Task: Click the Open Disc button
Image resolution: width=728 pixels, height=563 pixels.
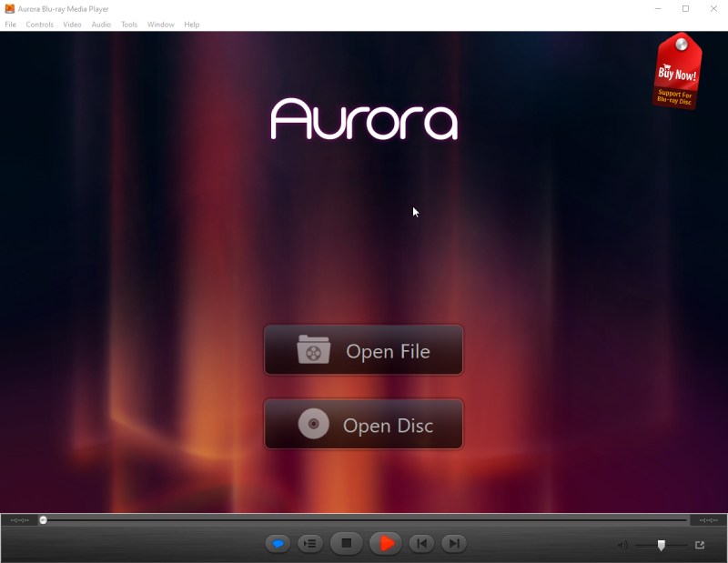Action: (363, 424)
